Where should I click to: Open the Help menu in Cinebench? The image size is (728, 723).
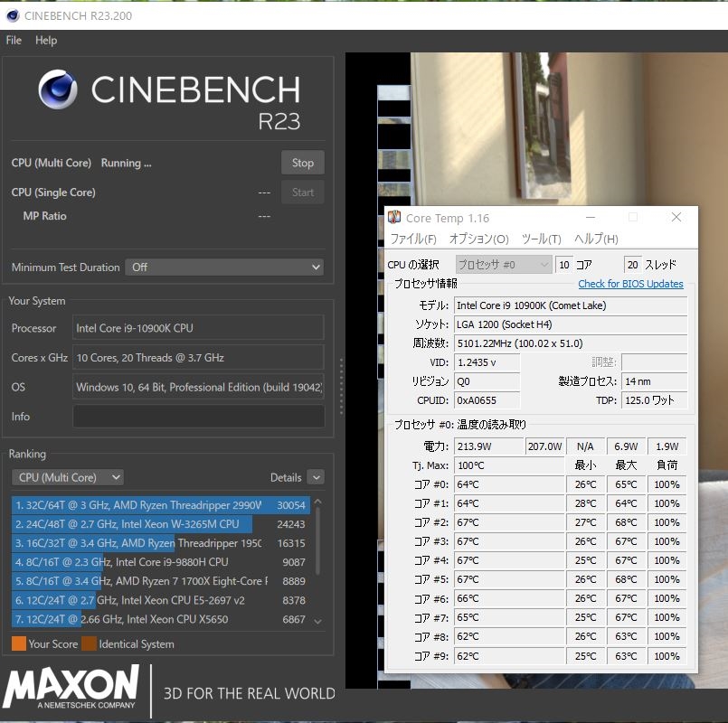[46, 41]
